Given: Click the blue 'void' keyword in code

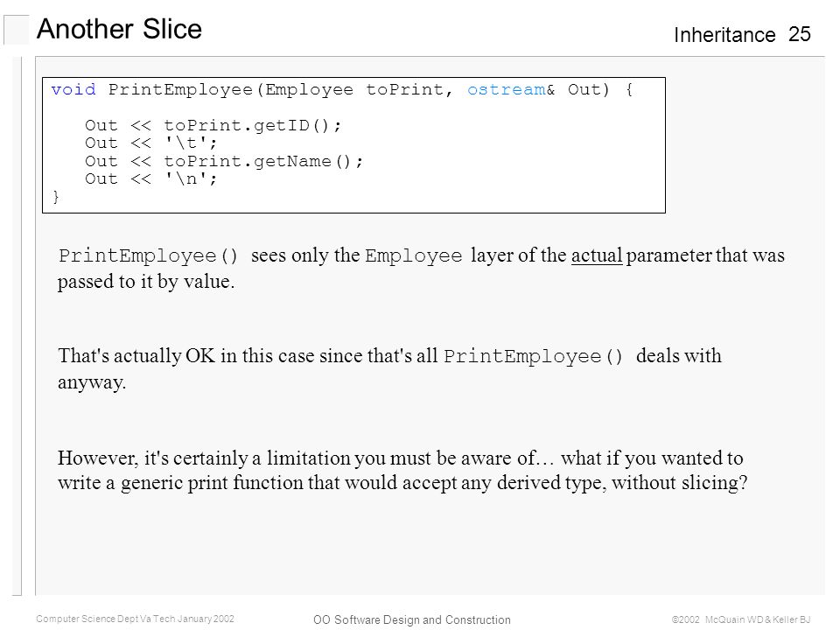Looking at the screenshot, I should tap(73, 89).
